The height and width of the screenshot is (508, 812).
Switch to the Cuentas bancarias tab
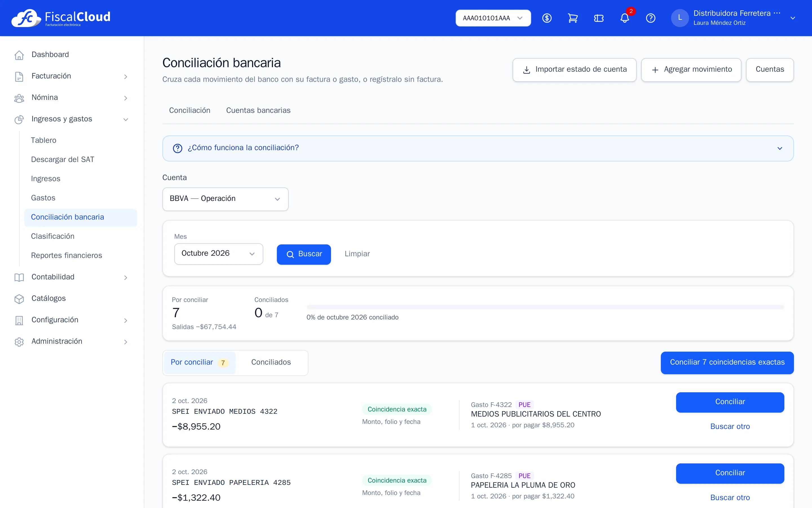pyautogui.click(x=258, y=111)
